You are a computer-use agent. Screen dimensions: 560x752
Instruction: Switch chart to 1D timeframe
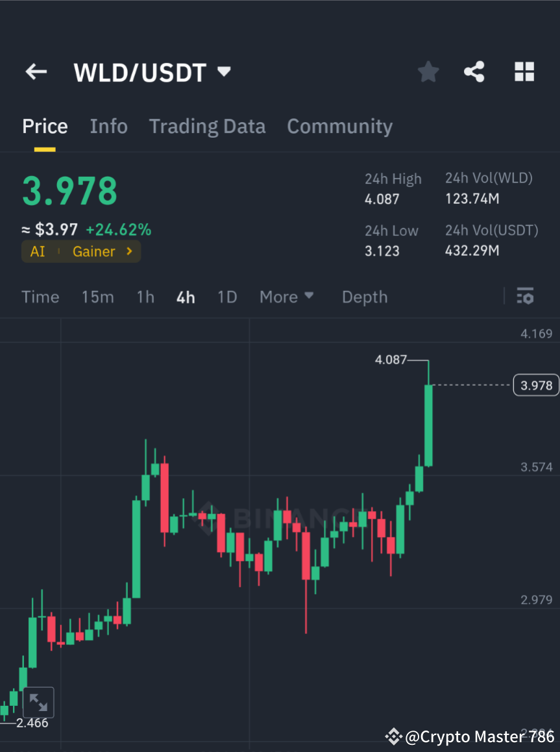[227, 296]
